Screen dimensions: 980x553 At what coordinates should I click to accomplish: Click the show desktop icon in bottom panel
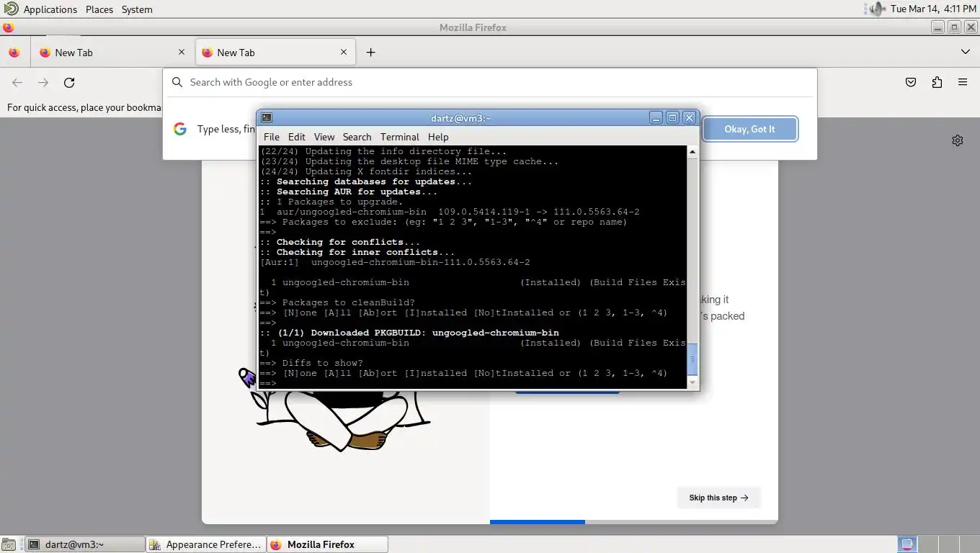[x=9, y=544]
